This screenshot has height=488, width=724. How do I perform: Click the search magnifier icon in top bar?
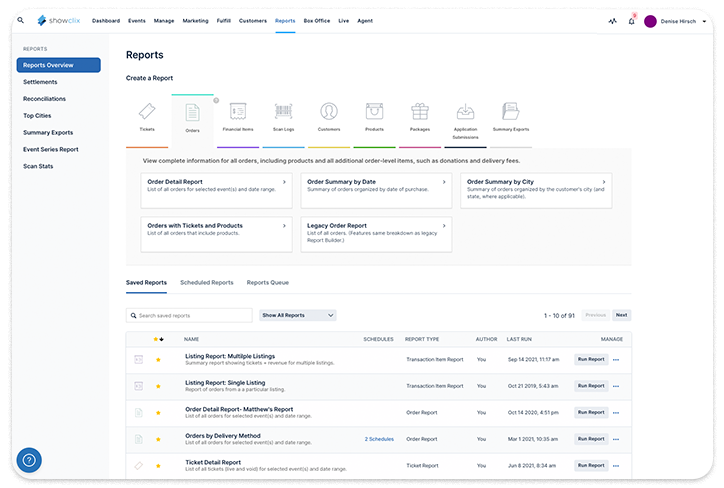point(21,20)
